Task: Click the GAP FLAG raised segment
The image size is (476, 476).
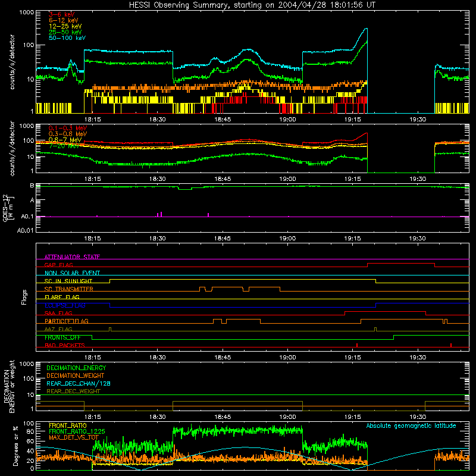Action: point(401,264)
